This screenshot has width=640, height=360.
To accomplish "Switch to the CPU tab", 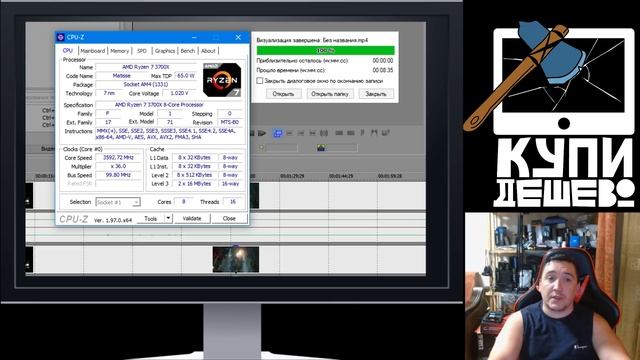I will click(x=68, y=51).
